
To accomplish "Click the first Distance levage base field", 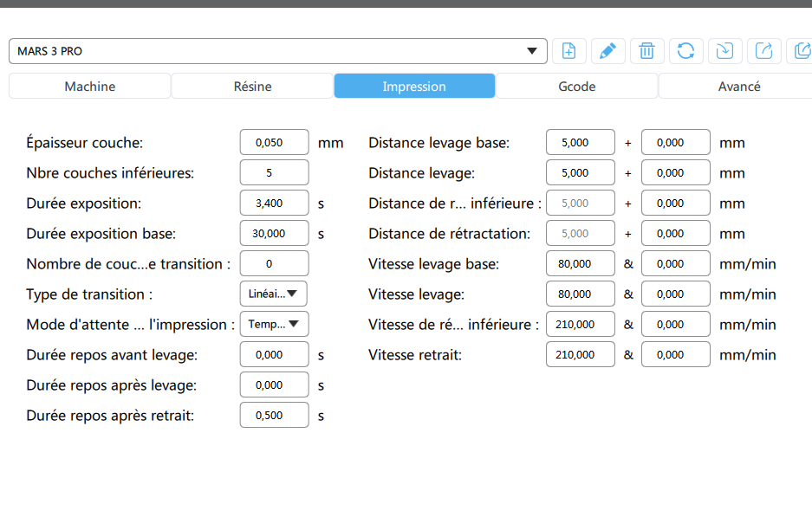I will 581,143.
